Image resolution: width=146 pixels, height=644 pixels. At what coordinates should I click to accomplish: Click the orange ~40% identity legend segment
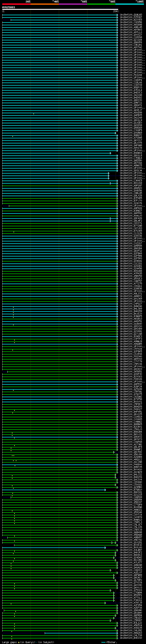point(44,4)
